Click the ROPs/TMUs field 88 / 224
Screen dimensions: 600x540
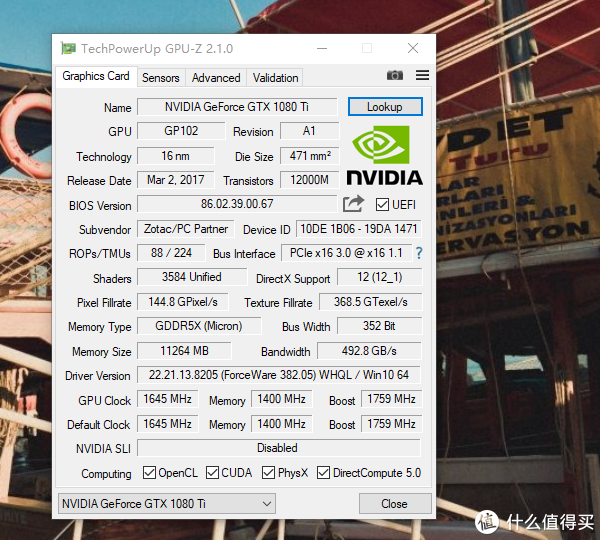(171, 253)
